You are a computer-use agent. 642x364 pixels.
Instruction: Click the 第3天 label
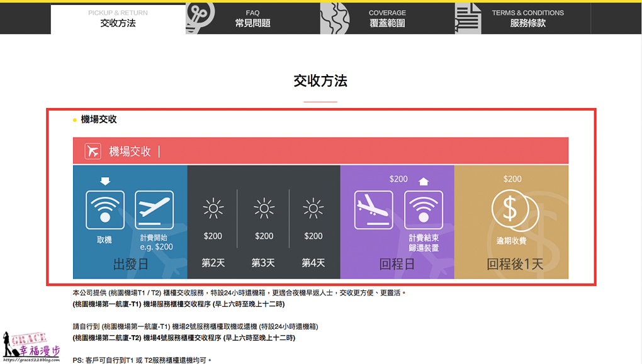coord(263,263)
